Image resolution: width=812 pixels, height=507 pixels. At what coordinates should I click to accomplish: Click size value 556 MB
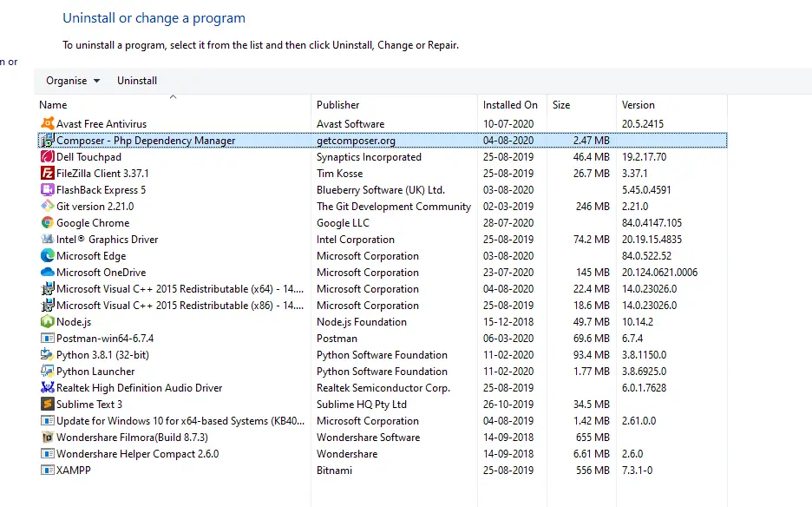pyautogui.click(x=593, y=471)
